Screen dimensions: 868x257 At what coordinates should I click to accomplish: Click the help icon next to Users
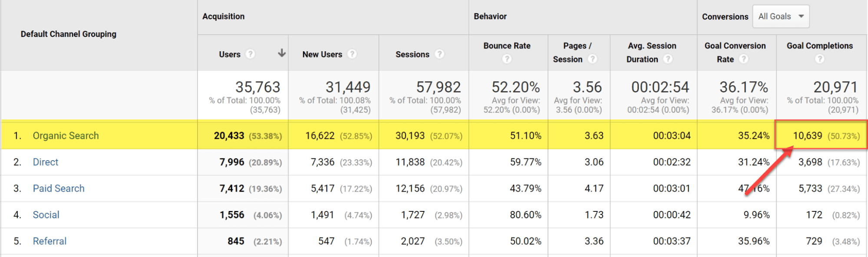250,54
